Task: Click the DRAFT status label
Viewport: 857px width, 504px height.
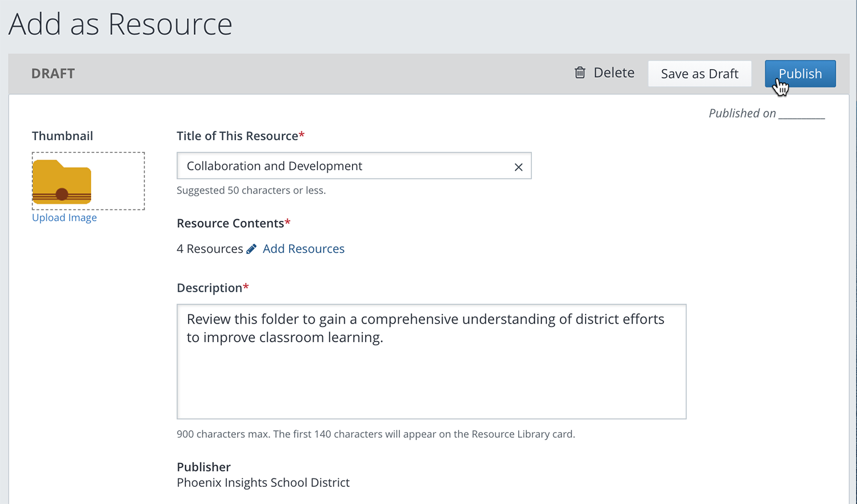Action: (x=53, y=74)
